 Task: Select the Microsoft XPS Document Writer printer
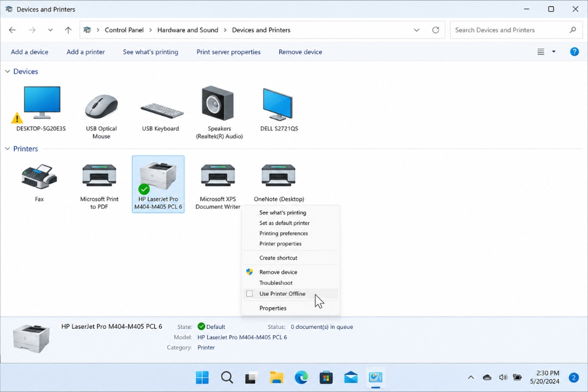pos(218,175)
